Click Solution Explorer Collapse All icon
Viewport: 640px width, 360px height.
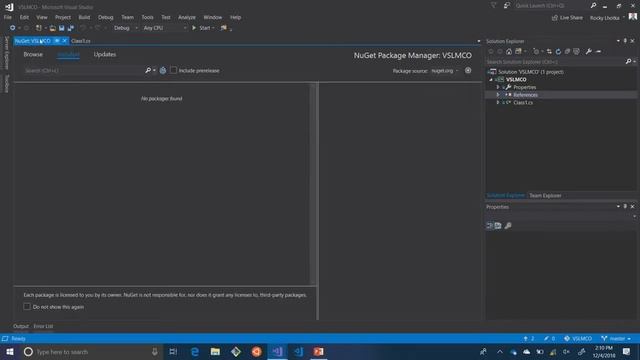point(567,51)
